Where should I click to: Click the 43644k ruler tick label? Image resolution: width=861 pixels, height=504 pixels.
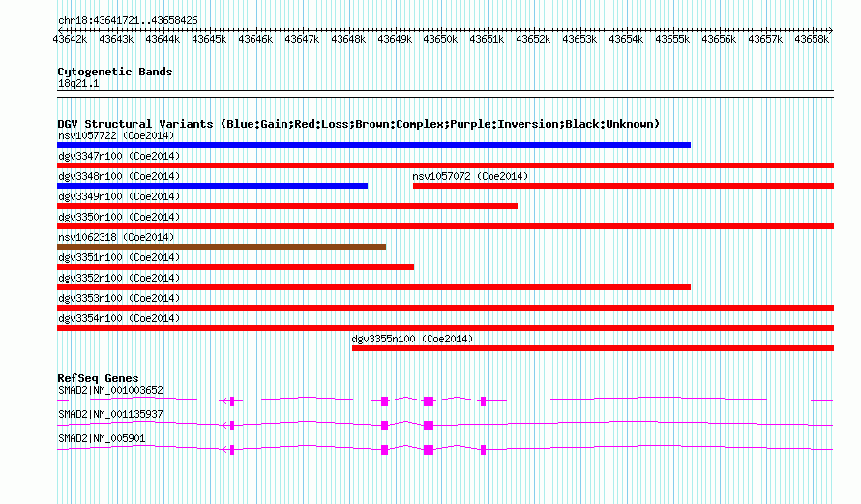pos(163,39)
